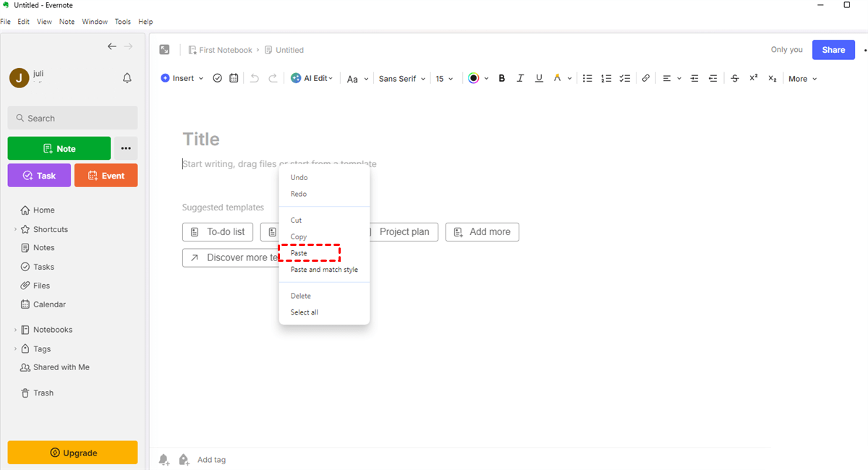Image resolution: width=868 pixels, height=470 pixels.
Task: Insert a task with the checkmark circle icon
Action: point(218,78)
